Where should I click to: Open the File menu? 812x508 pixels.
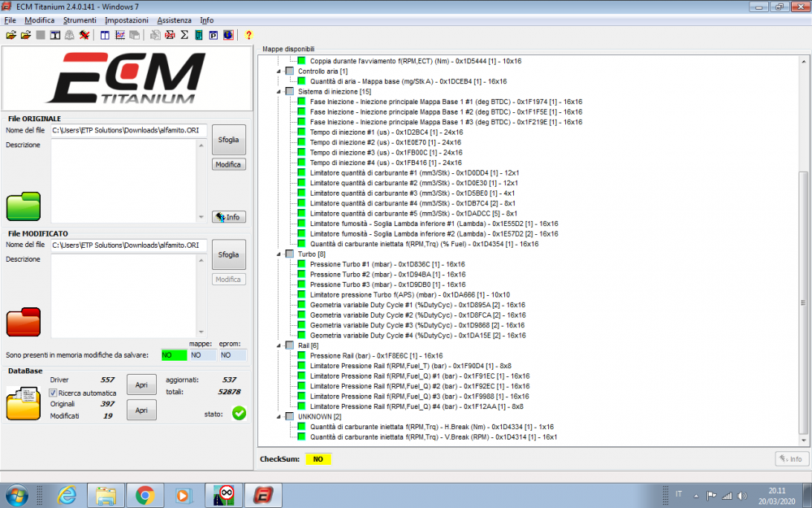(10, 20)
